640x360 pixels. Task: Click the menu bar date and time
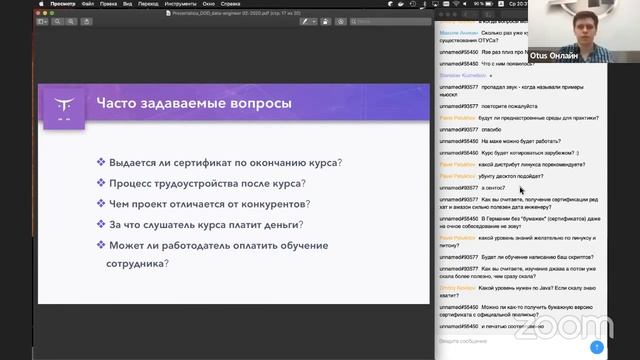(x=518, y=4)
